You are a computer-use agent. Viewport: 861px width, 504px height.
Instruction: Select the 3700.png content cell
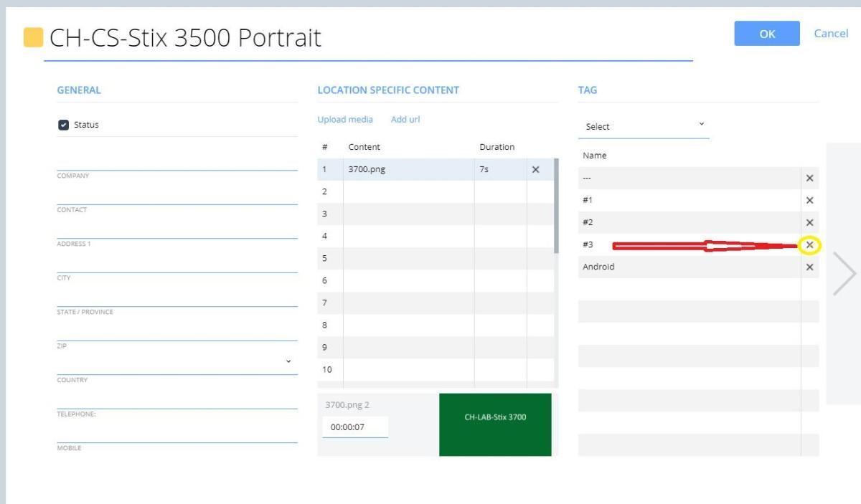coord(408,170)
